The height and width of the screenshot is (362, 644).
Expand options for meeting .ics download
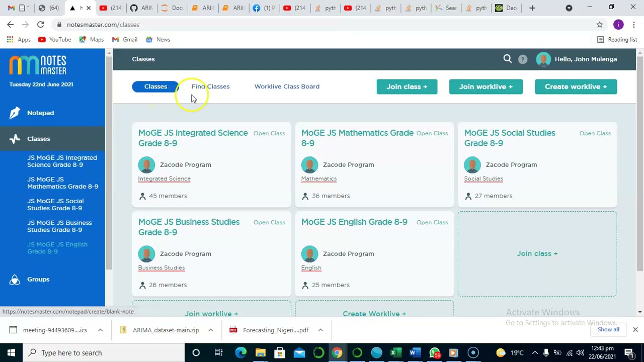point(100,330)
